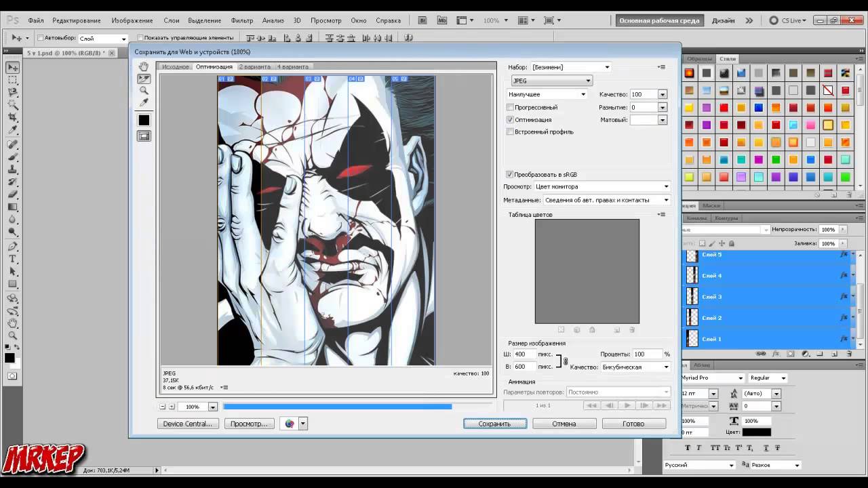This screenshot has width=868, height=488.
Task: Open the Матовый color dropdown
Action: [x=663, y=120]
